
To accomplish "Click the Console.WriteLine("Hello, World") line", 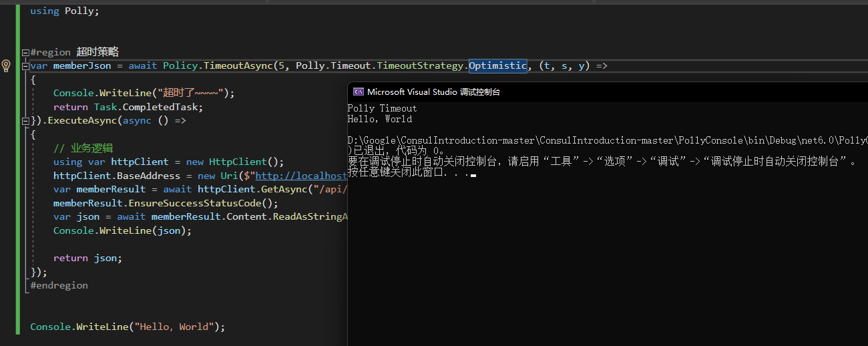I will point(128,327).
